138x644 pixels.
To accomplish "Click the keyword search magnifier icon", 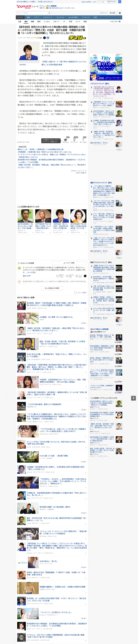I will [x=49, y=13].
